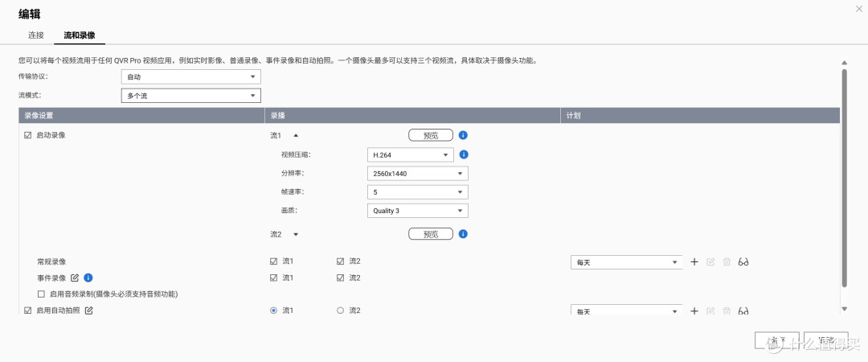Click the 录播 column header
868x362 pixels.
point(412,115)
